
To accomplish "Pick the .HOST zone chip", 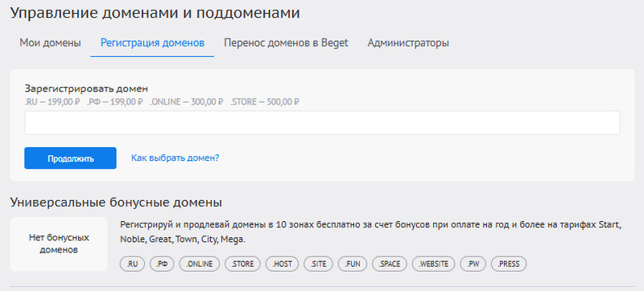I will [x=283, y=264].
